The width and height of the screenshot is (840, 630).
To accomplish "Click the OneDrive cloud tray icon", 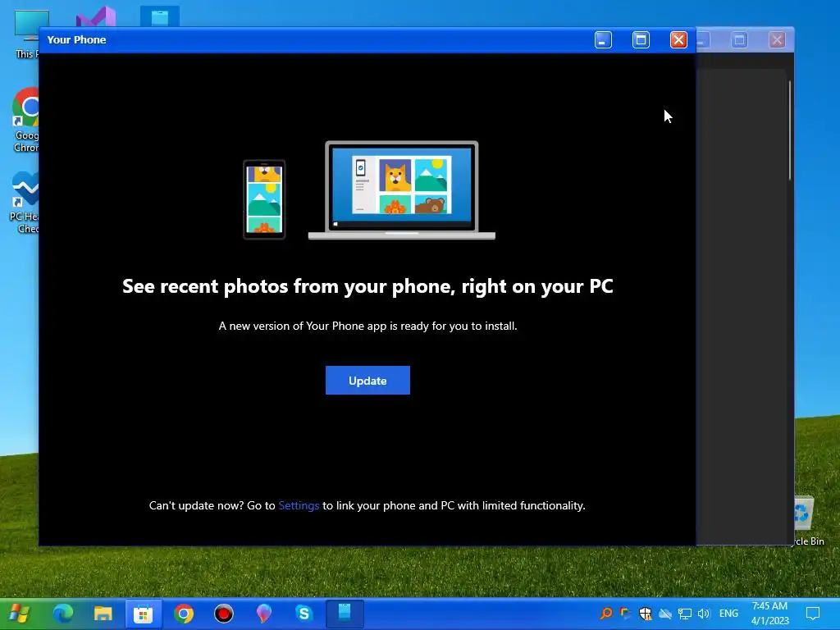I will [664, 614].
